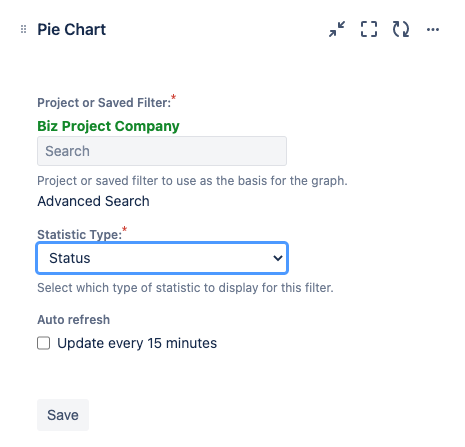
Task: Click the Pie Chart gadget title
Action: tap(71, 29)
